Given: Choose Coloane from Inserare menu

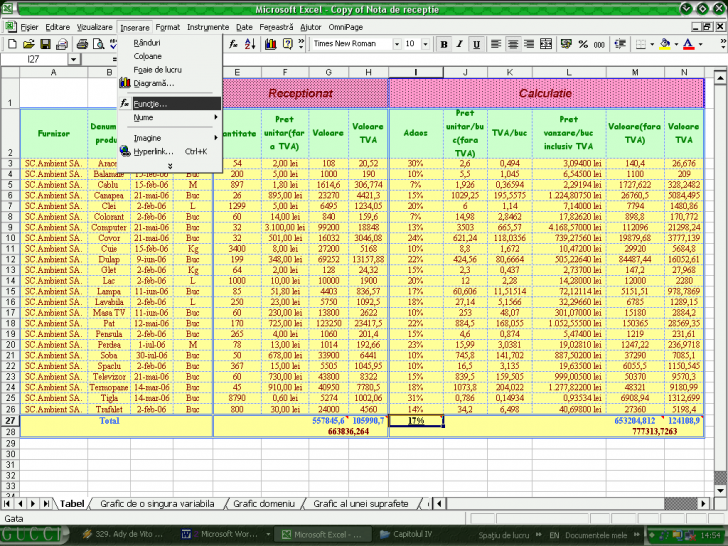Looking at the screenshot, I should 170,56.
